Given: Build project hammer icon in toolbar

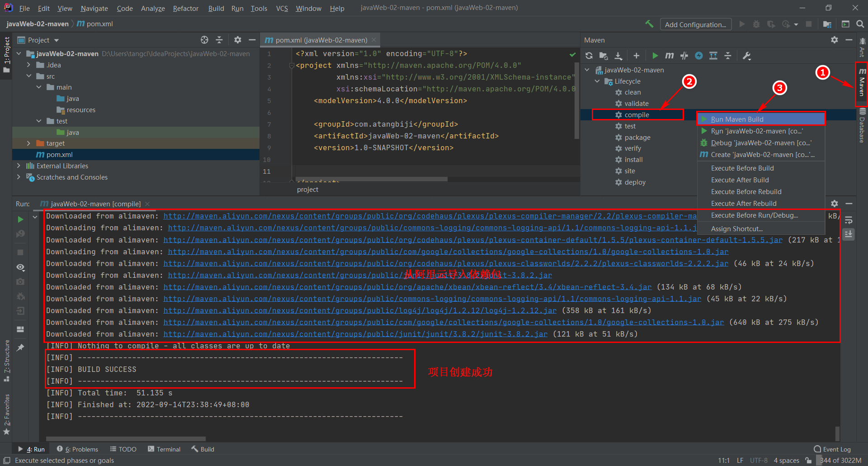Looking at the screenshot, I should [649, 24].
